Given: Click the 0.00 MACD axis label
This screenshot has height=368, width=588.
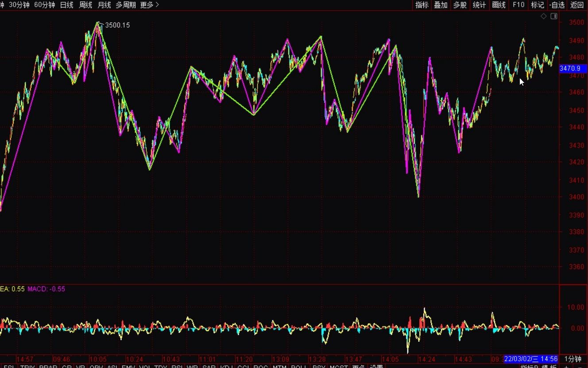Looking at the screenshot, I should [578, 329].
